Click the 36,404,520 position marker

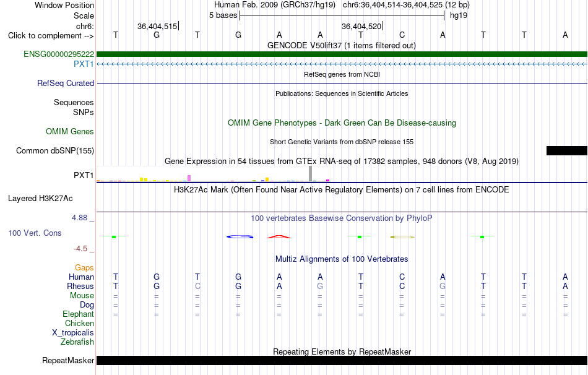[x=362, y=26]
